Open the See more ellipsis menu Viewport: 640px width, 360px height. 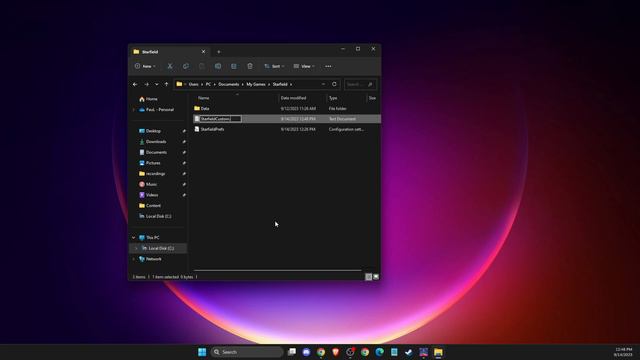[x=328, y=66]
